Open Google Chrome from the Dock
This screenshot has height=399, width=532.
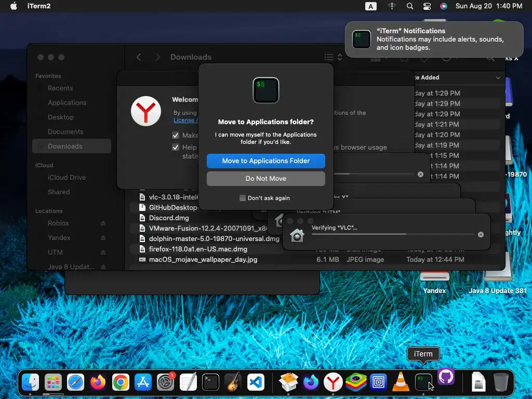point(121,382)
